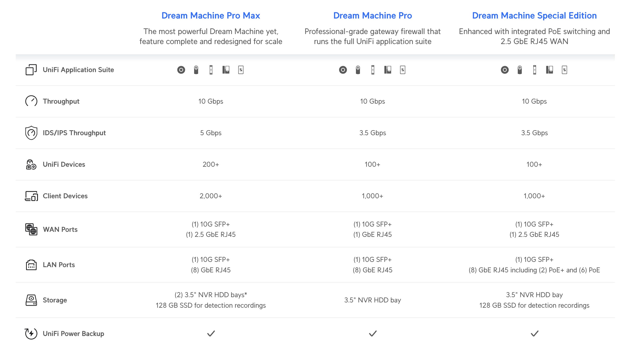
Task: Click Pro Max's (8) GbE RJ45 LAN text
Action: 211,270
